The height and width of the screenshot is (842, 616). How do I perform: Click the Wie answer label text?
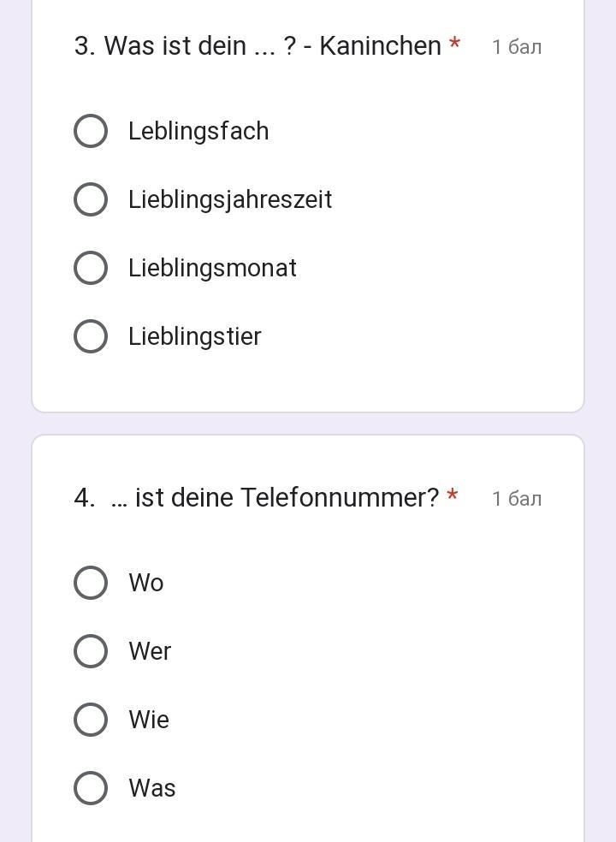coord(149,720)
